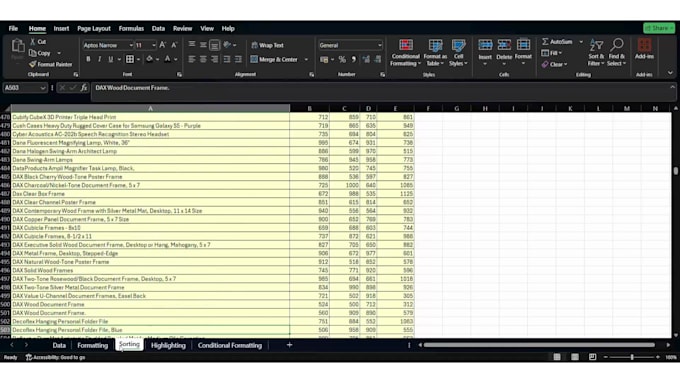
Task: Apply the Fill Color bucket
Action: coord(149,59)
